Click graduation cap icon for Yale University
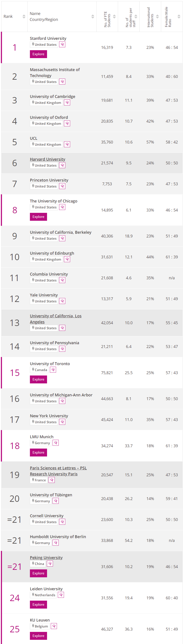 (62, 301)
